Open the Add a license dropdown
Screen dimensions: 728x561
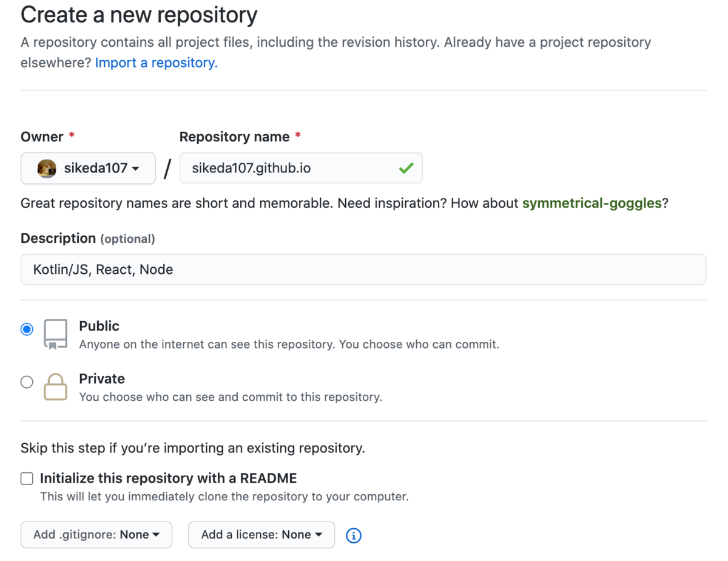click(261, 535)
